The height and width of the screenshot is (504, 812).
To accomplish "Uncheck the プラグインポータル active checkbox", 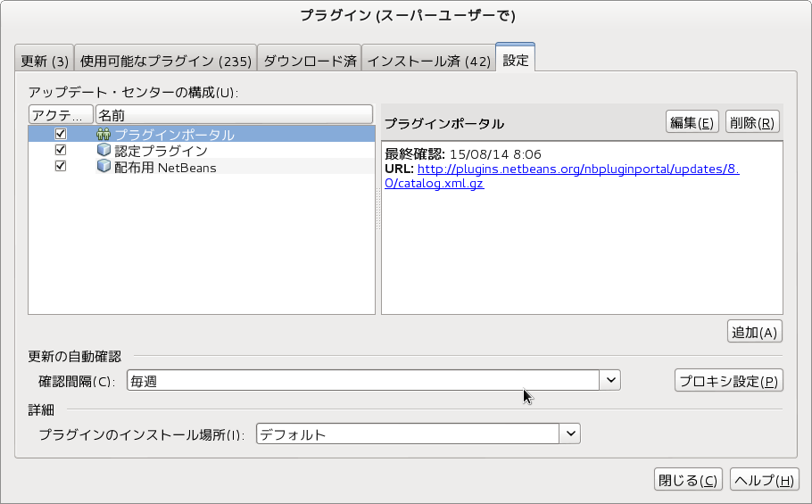I will click(x=61, y=134).
